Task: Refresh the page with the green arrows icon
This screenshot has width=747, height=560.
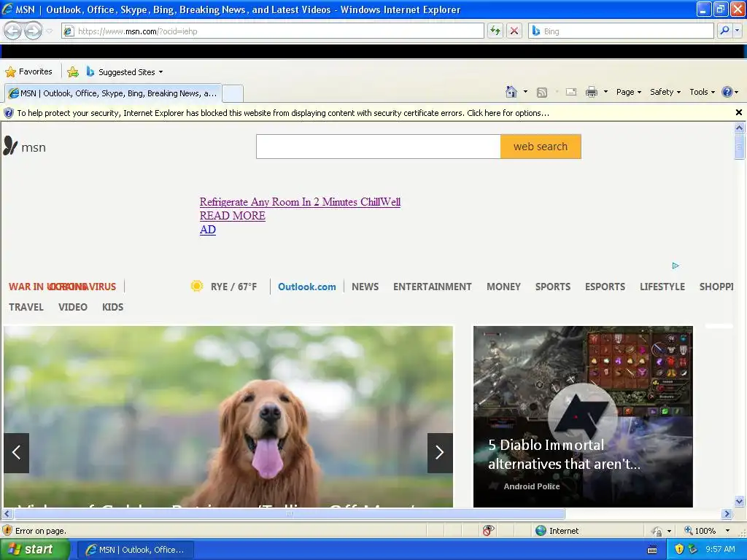Action: coord(495,31)
